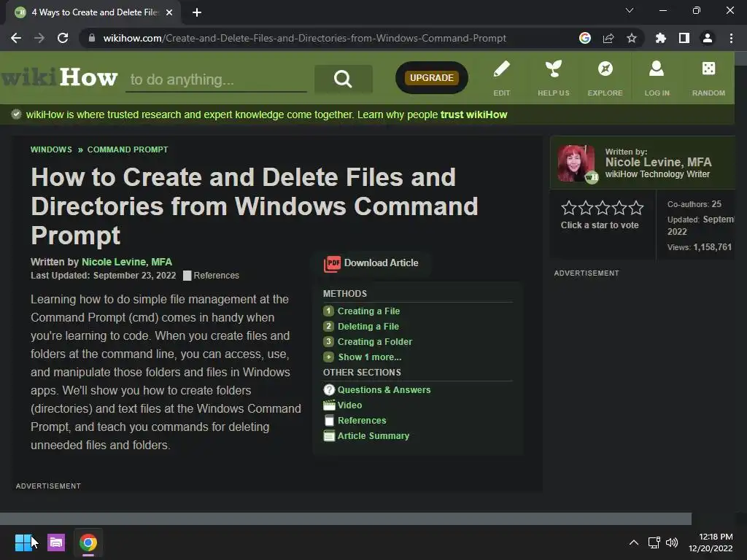Click the browser back arrow
Viewport: 747px width, 560px height.
[16, 38]
